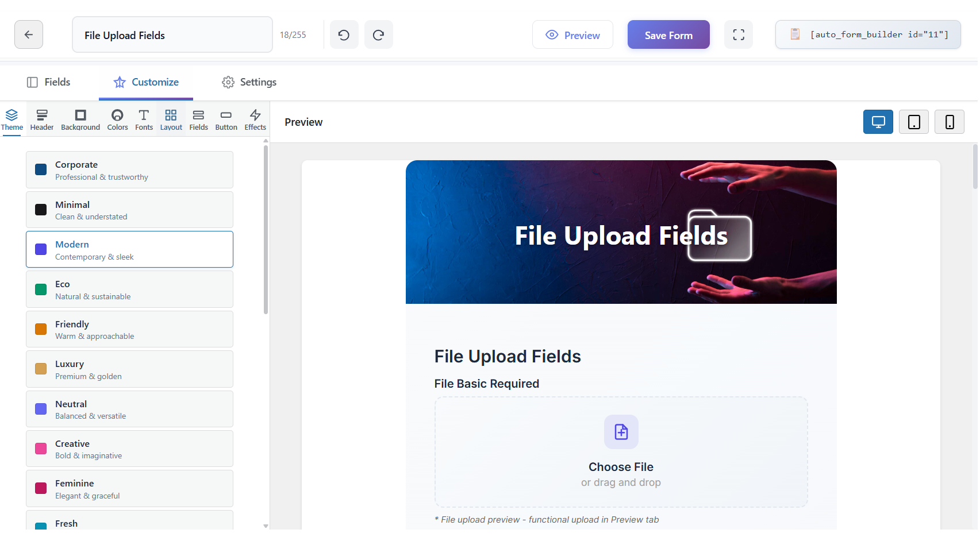Switch preview to mobile view
This screenshot has height=537, width=980.
(950, 122)
